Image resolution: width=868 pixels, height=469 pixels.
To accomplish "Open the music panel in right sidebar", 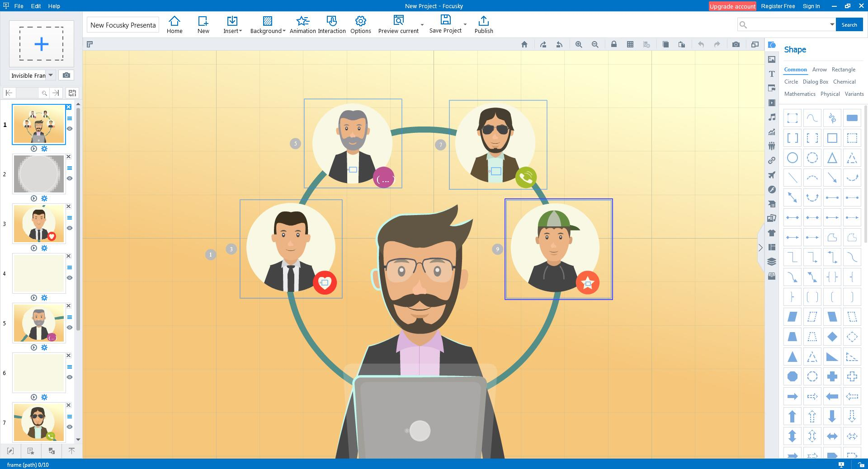I will tap(772, 117).
